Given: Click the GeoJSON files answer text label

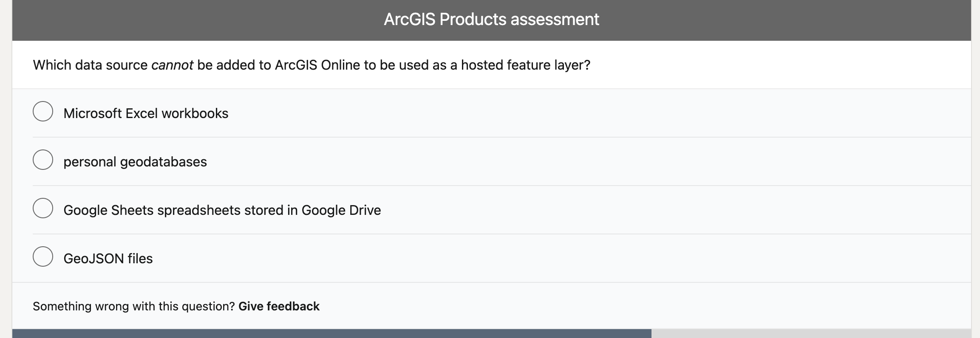Looking at the screenshot, I should tap(108, 258).
